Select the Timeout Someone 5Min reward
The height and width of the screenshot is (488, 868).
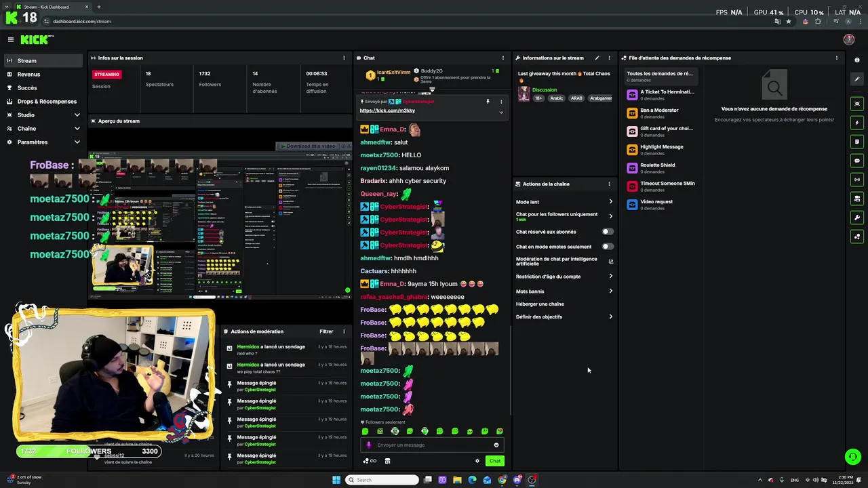tap(662, 186)
